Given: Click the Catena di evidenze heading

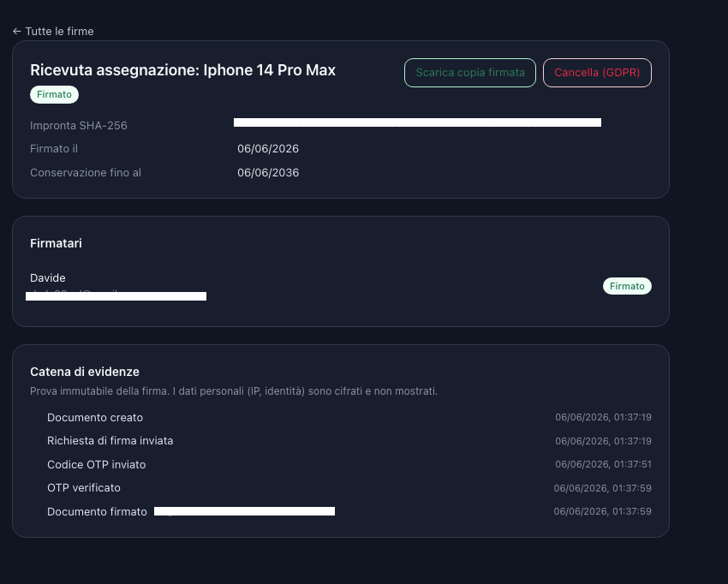Looking at the screenshot, I should (85, 372).
